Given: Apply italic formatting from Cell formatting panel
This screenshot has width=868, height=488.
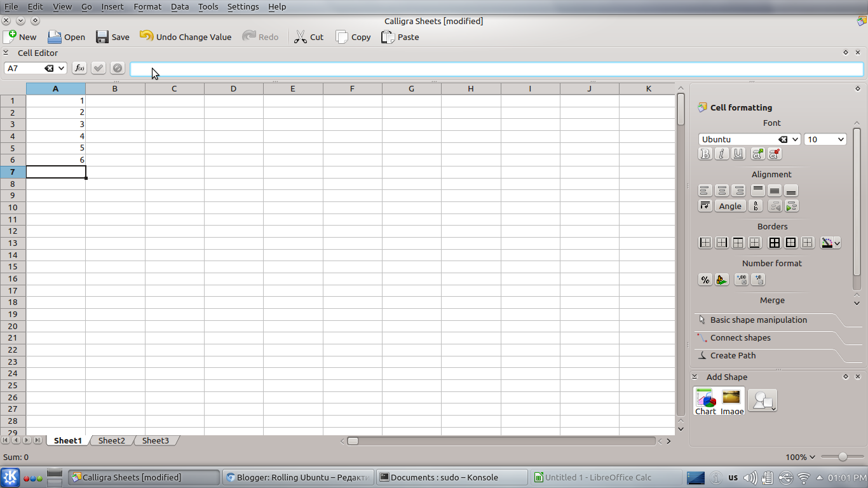Looking at the screenshot, I should tap(722, 154).
